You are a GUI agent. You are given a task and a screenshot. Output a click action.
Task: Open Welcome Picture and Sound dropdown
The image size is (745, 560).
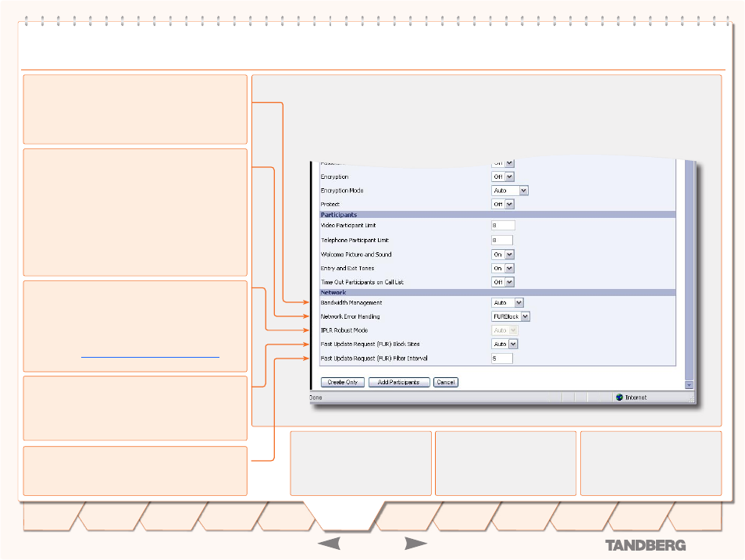pyautogui.click(x=503, y=255)
